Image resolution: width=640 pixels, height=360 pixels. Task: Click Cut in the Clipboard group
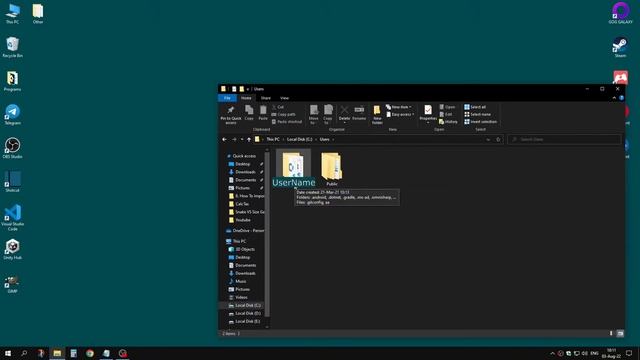278,107
